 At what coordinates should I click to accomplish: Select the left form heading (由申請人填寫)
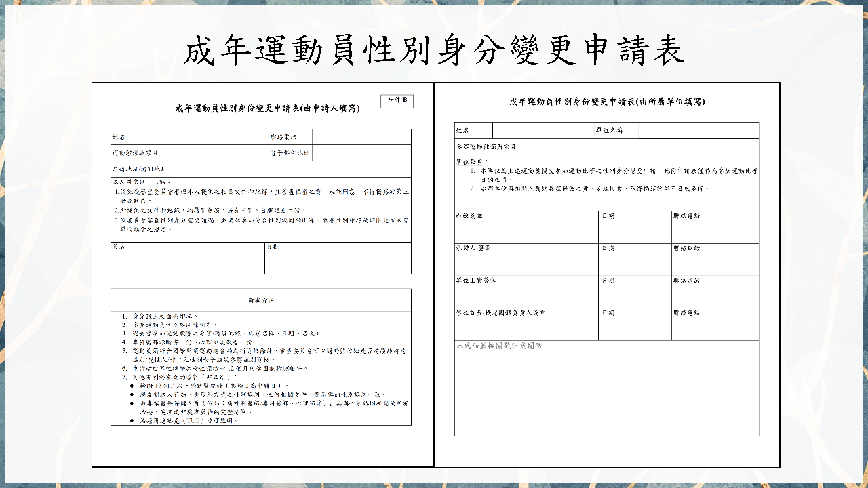click(267, 108)
